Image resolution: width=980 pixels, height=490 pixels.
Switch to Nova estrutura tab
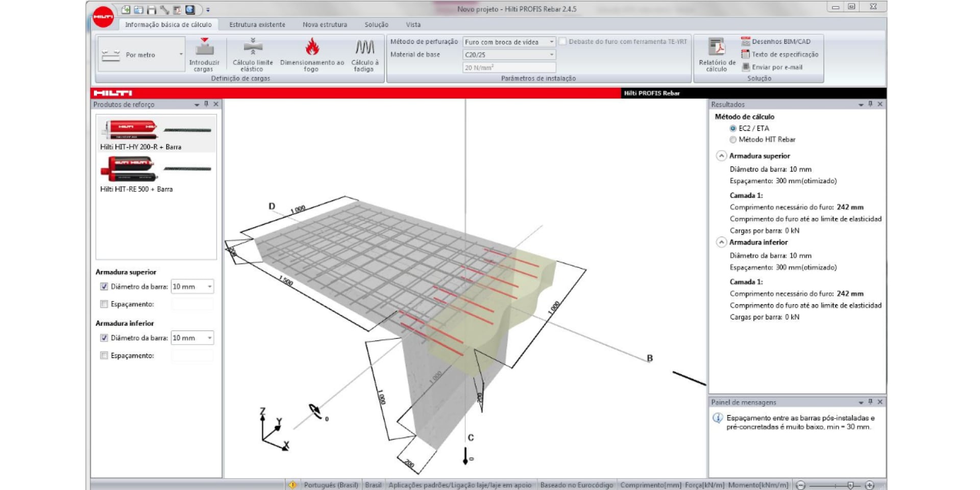pyautogui.click(x=325, y=24)
